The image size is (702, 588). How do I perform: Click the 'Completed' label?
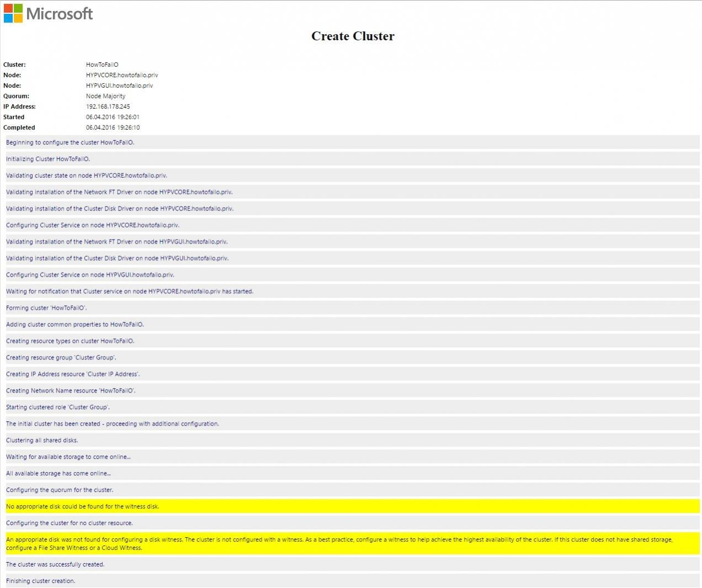19,128
